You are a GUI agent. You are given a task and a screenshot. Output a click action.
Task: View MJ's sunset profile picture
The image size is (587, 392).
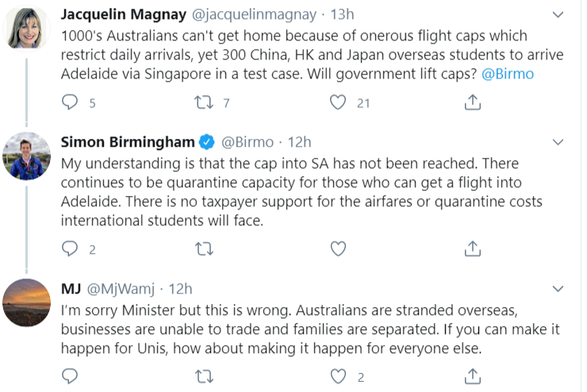click(28, 302)
